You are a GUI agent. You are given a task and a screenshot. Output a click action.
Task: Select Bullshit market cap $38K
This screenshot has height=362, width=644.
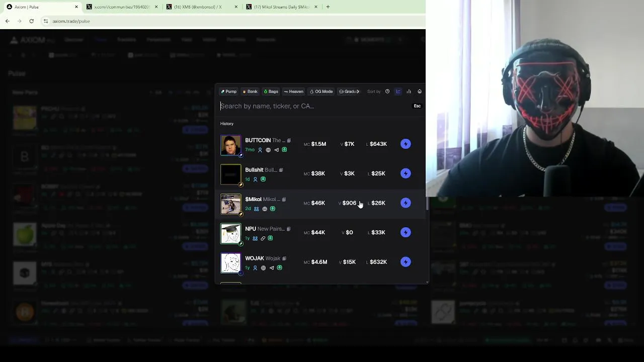[318, 173]
